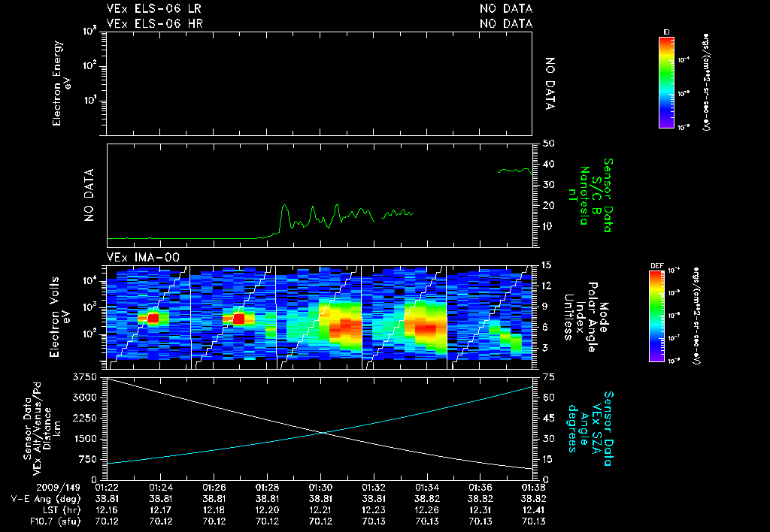
Task: Click the 20 tick on magnetic field axis
Action: point(549,206)
